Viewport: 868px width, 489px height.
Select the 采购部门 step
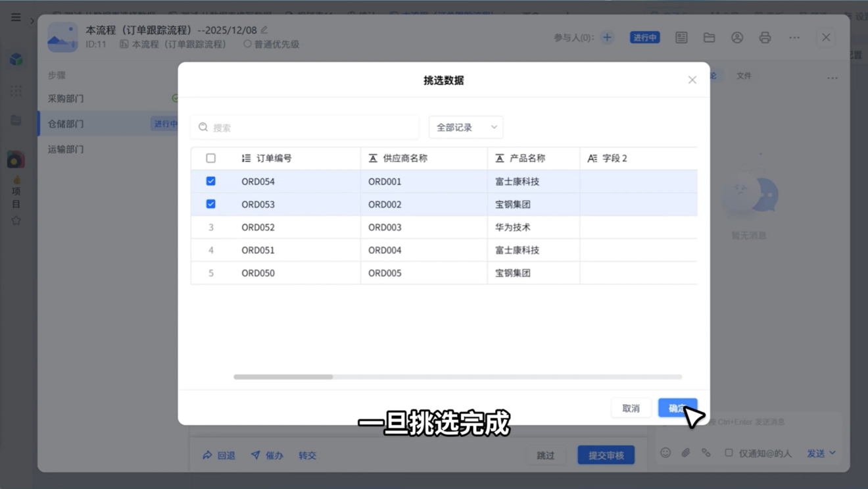pyautogui.click(x=108, y=98)
